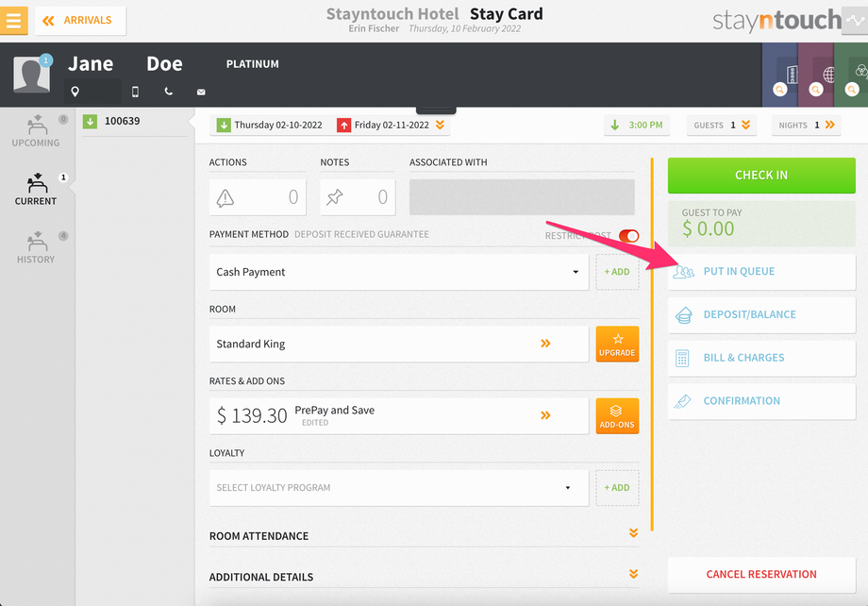Click the 3:00 PM arrival time
This screenshot has height=606, width=868.
pos(637,126)
